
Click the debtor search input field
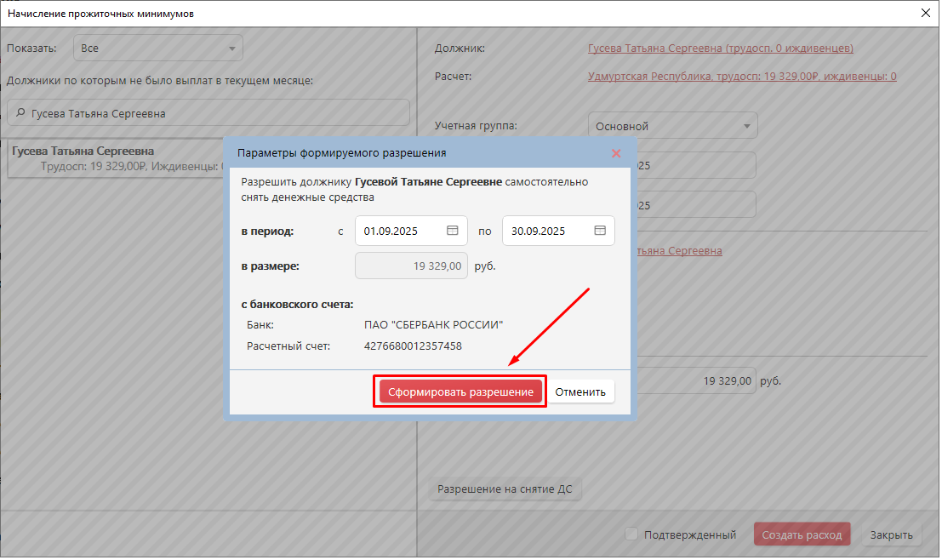point(213,113)
